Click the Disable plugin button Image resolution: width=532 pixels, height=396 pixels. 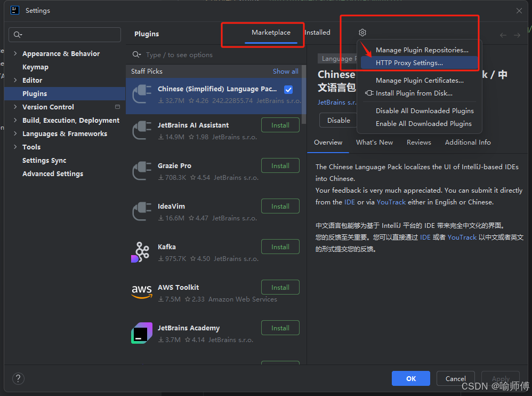338,120
